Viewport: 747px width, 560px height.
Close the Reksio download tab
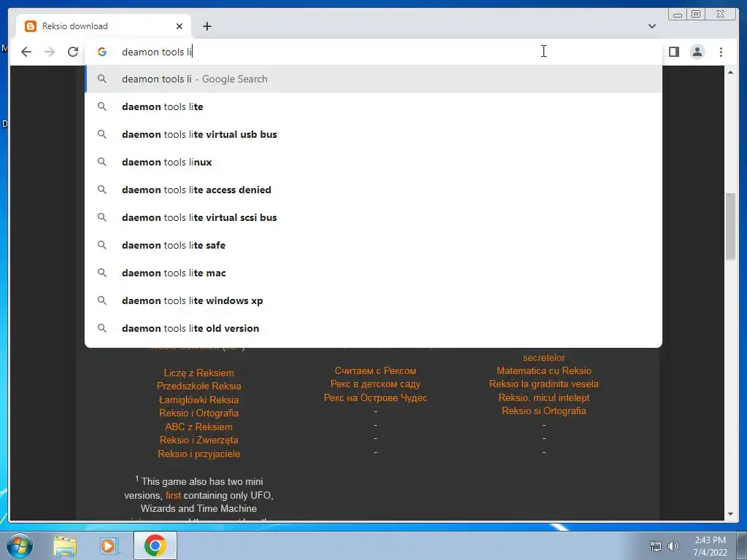179,26
